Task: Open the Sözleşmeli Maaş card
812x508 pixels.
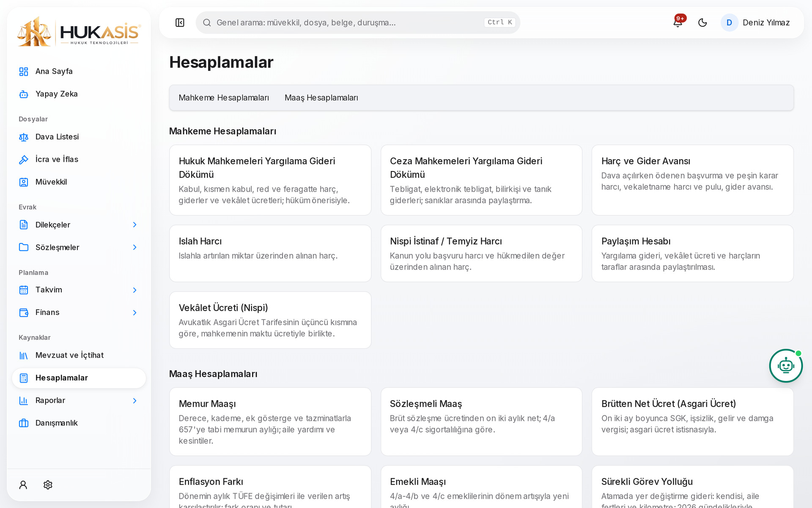Action: pos(481,422)
